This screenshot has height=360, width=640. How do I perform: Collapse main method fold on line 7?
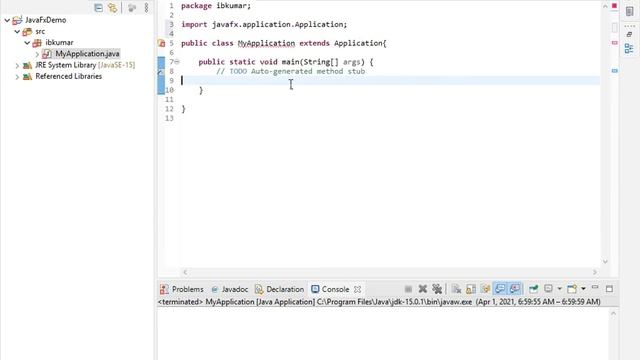177,62
